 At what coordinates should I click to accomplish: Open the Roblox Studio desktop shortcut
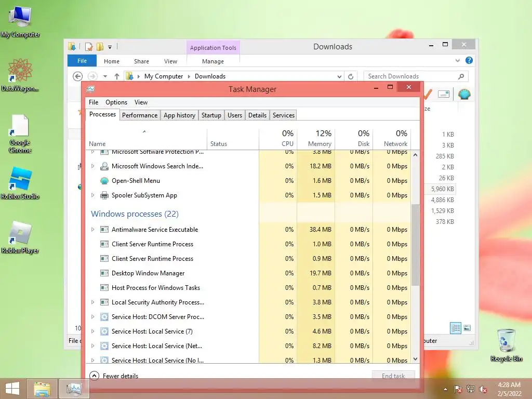click(x=20, y=183)
